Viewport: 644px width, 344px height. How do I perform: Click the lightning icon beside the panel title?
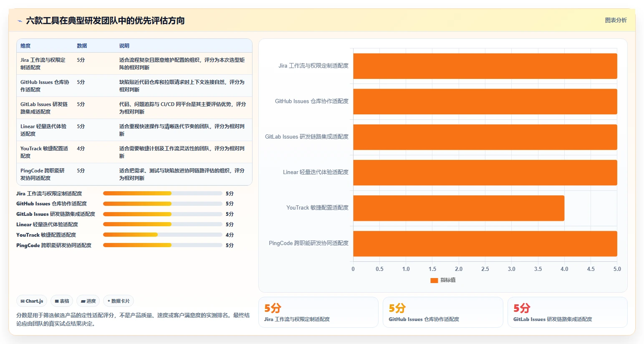click(20, 21)
